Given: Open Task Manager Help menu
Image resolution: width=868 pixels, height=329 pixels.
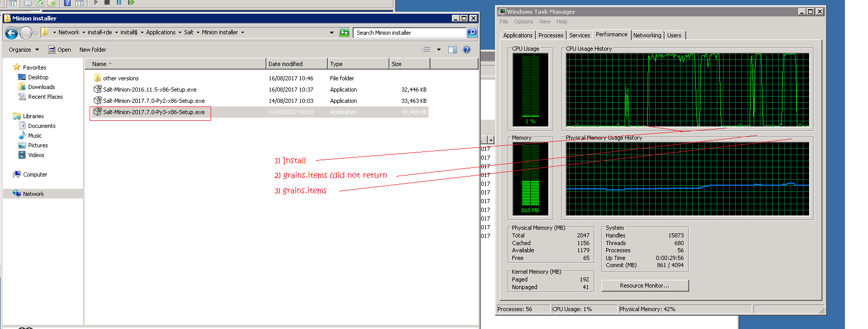Looking at the screenshot, I should [x=562, y=21].
